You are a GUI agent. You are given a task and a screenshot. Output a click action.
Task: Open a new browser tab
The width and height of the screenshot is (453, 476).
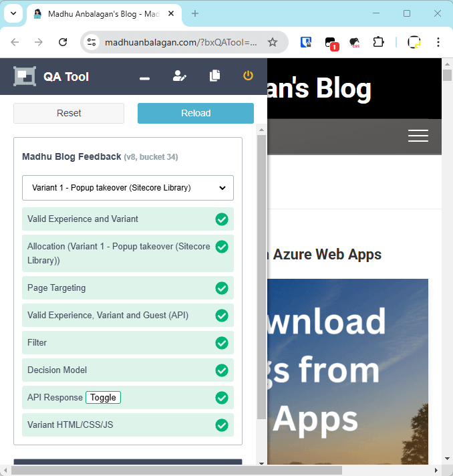pyautogui.click(x=195, y=13)
